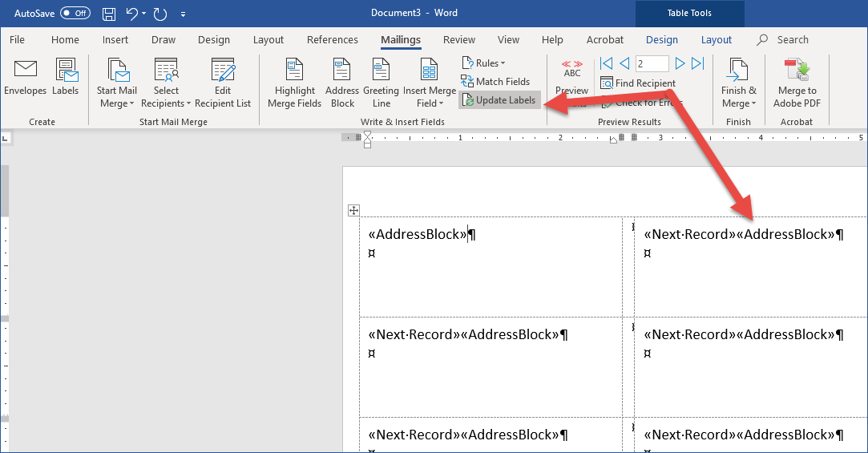
Task: Go to First Record arrow
Action: [x=606, y=63]
